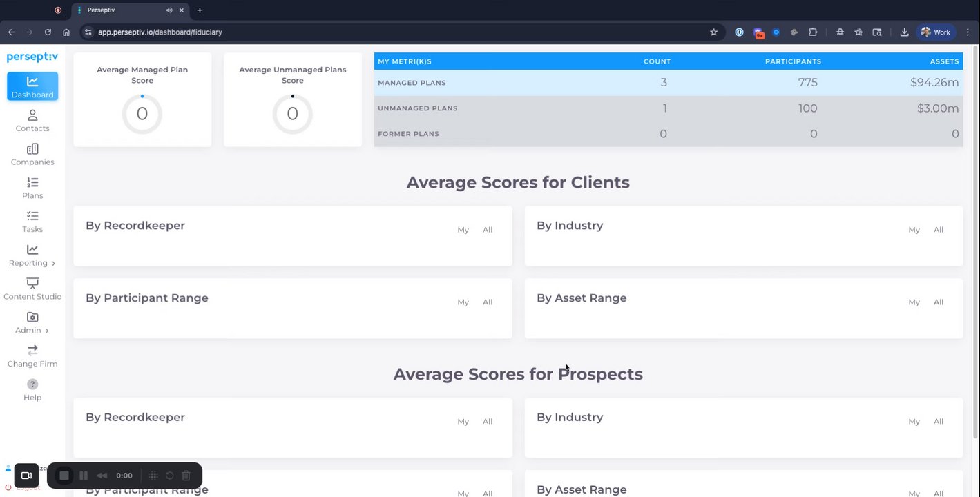The image size is (980, 497).
Task: Select the Perseptiv browser tab
Action: 124,10
